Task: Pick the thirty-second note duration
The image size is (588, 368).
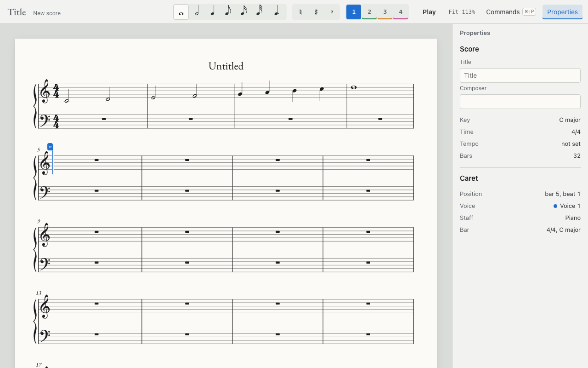Action: [x=259, y=12]
